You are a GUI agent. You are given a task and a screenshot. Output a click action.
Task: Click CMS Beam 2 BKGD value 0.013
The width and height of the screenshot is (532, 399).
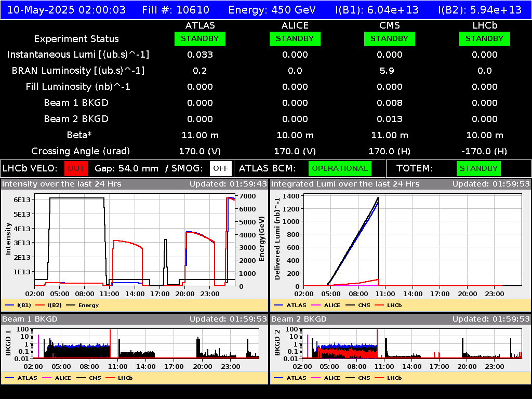coord(390,119)
